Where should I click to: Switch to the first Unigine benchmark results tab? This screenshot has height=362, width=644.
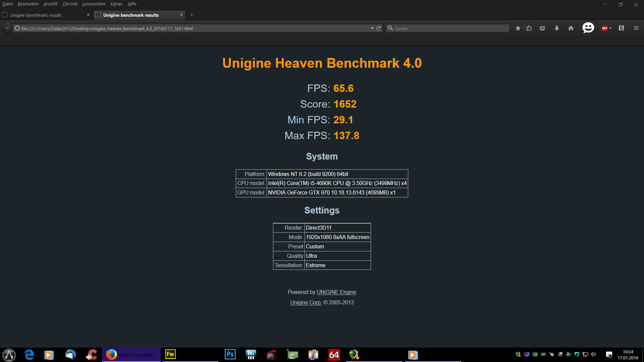pos(36,15)
